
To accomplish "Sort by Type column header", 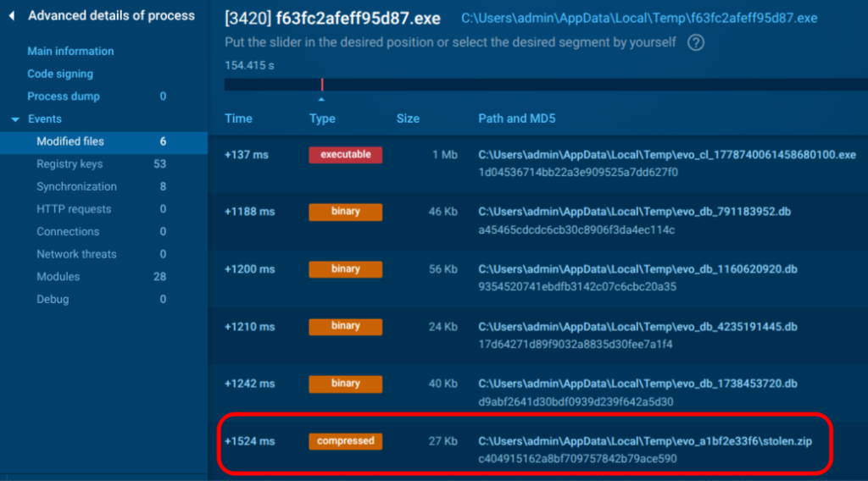I will [x=322, y=119].
